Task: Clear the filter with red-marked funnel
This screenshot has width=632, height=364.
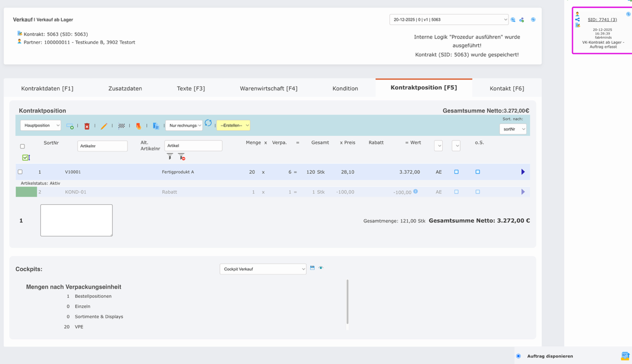Action: [181, 157]
